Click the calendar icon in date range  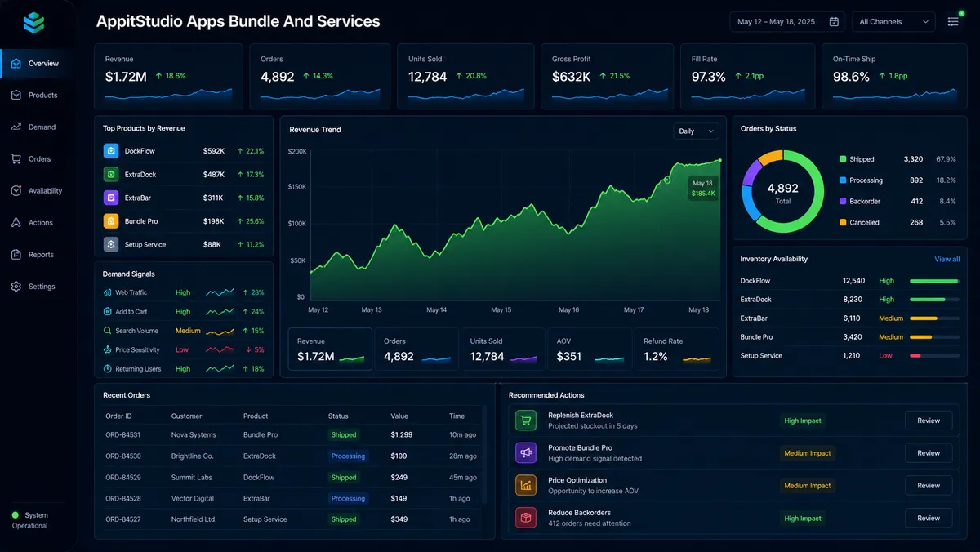[x=834, y=22]
